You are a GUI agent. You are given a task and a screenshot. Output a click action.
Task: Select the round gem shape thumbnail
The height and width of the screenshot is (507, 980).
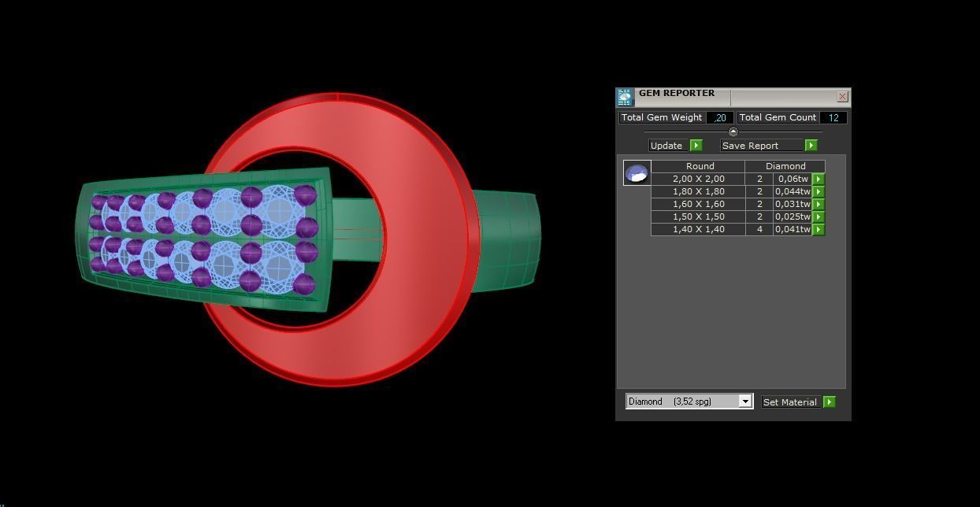(x=637, y=173)
